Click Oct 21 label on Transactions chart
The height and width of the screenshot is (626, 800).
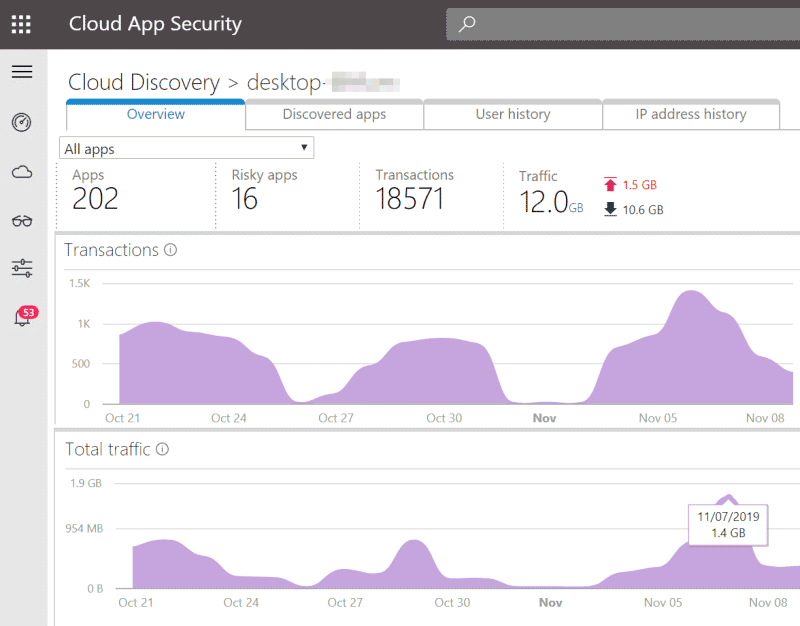tap(122, 418)
